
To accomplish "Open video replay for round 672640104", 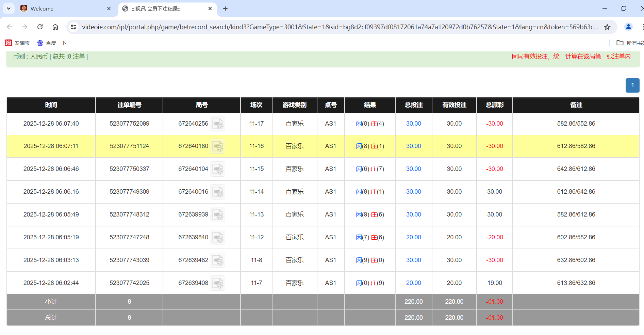I will 217,169.
